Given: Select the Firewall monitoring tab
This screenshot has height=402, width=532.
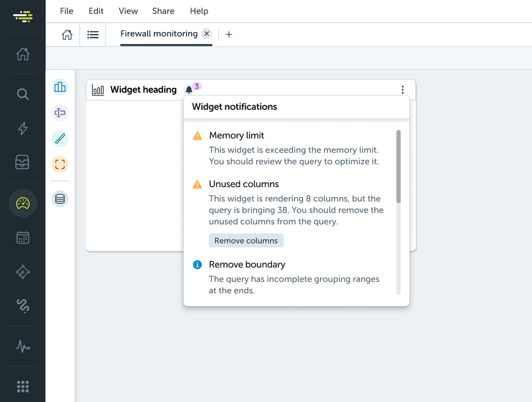Looking at the screenshot, I should point(159,34).
